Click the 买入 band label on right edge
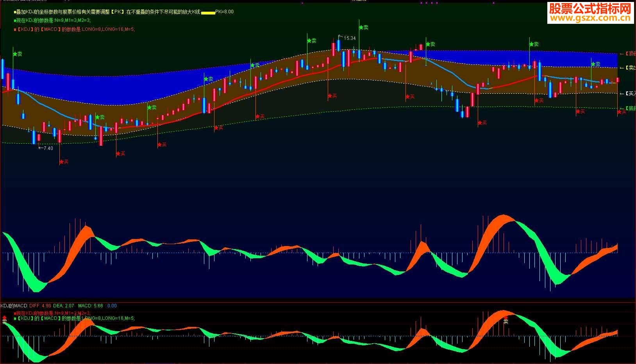This screenshot has height=364, width=636. [x=628, y=94]
